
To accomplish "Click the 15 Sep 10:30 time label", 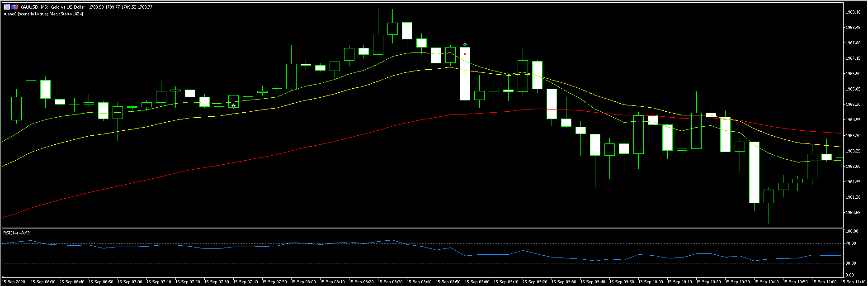I will [738, 282].
